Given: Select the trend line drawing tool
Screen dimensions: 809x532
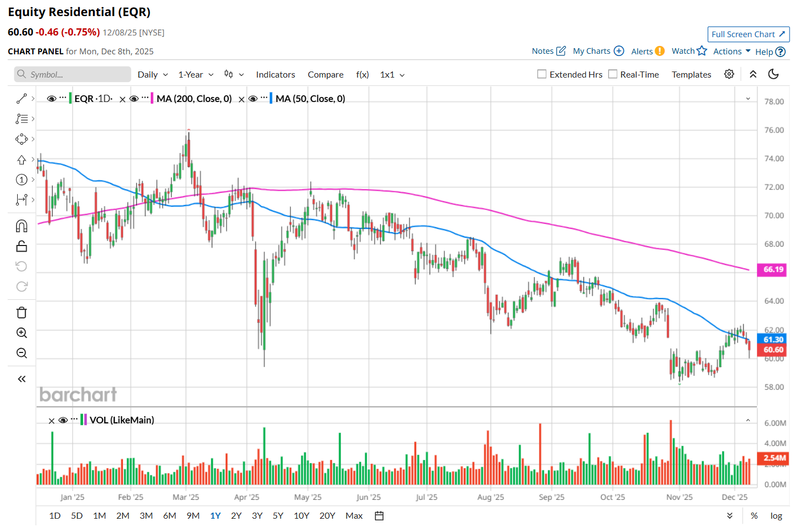Looking at the screenshot, I should [x=22, y=99].
